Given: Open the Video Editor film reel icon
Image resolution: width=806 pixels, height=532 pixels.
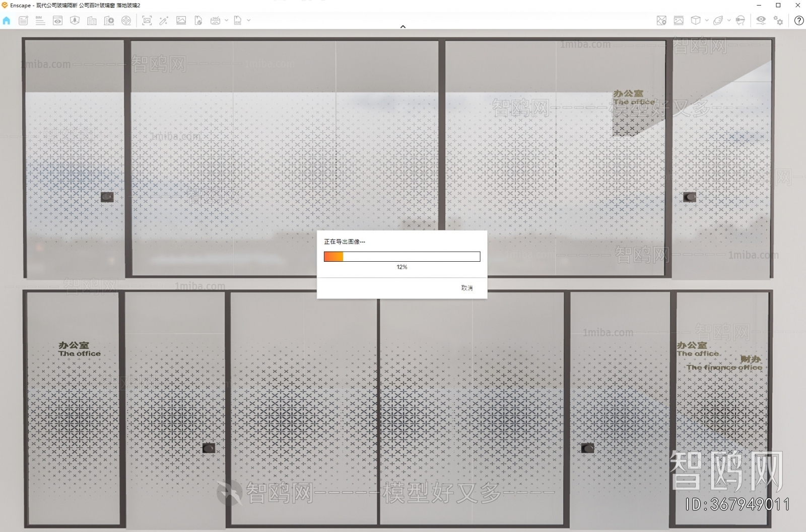Looking at the screenshot, I should click(126, 21).
